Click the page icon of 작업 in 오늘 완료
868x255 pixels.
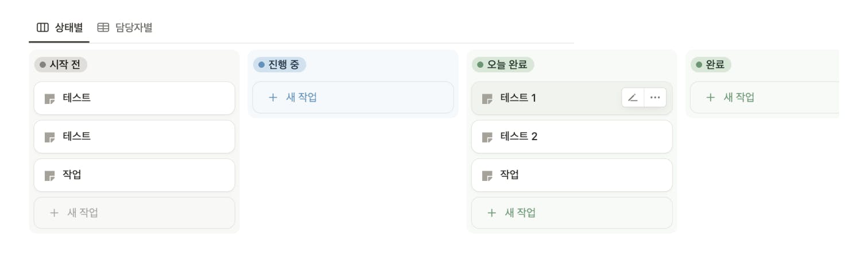click(487, 175)
